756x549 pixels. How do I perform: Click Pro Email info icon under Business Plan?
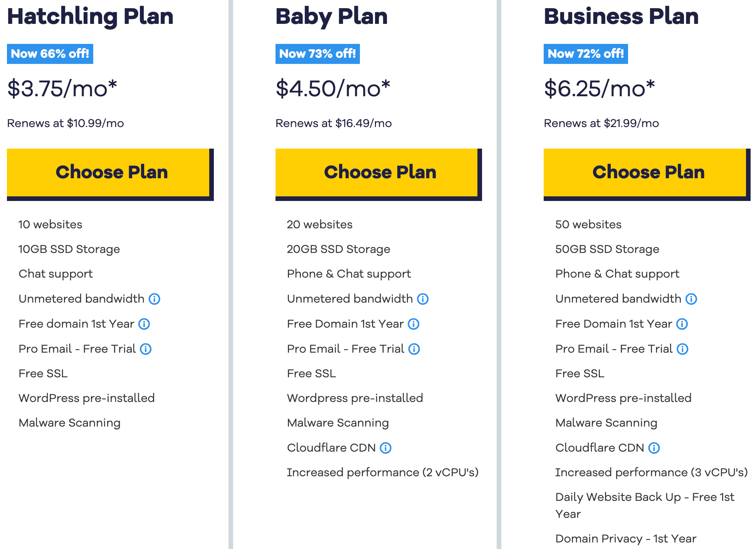pos(683,349)
